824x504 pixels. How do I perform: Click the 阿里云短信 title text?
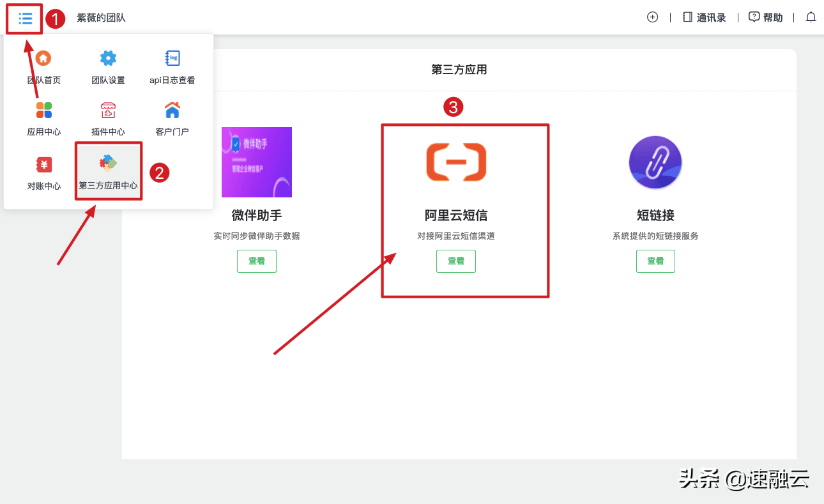(x=456, y=215)
